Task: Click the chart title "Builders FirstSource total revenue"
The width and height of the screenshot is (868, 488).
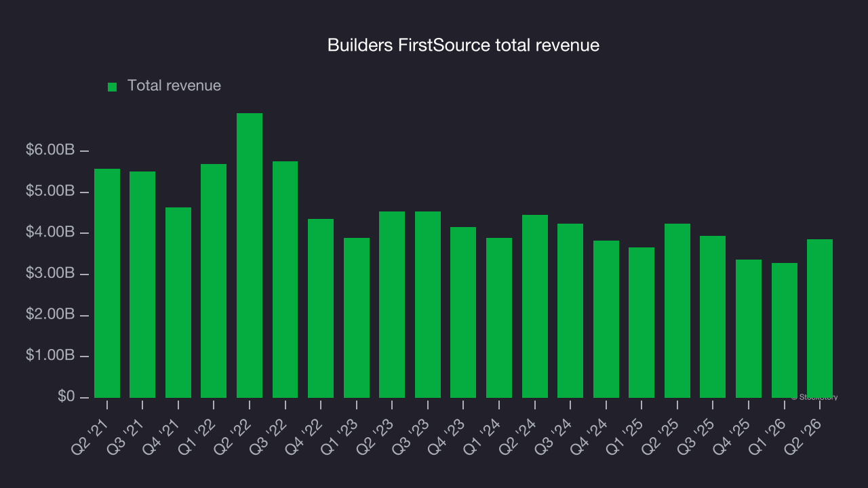Action: tap(463, 45)
